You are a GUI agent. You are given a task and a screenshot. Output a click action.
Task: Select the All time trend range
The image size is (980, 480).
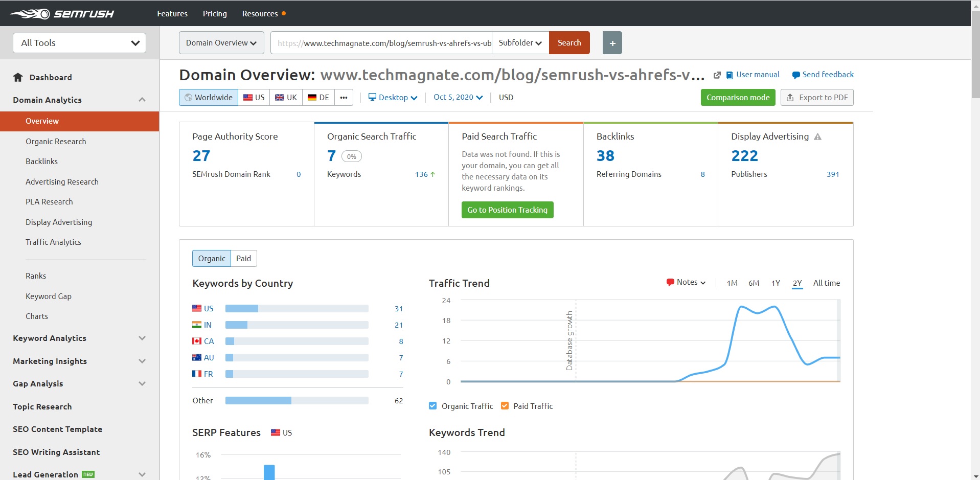827,283
